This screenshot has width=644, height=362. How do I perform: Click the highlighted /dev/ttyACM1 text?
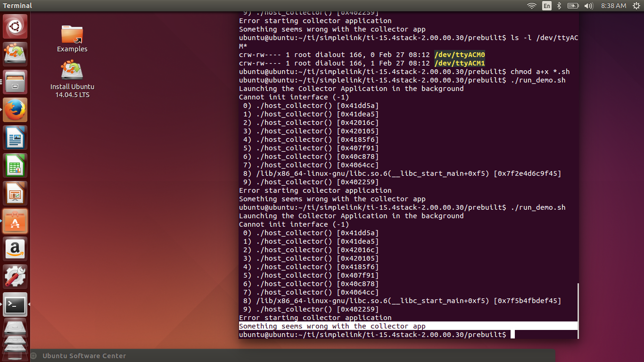460,63
